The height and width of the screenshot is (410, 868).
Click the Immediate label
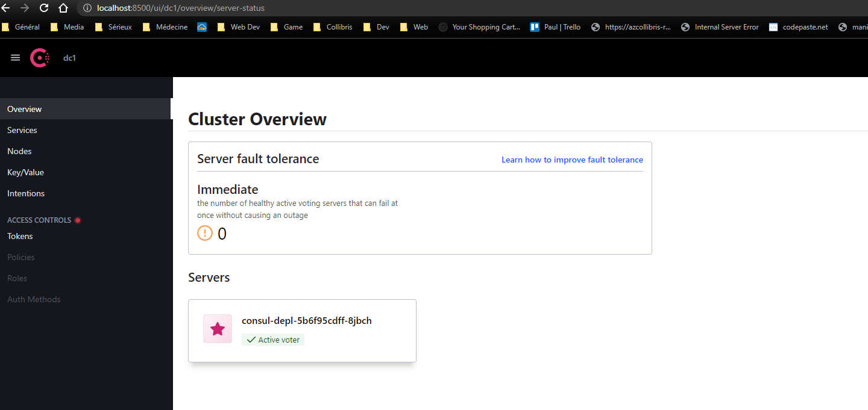pos(228,190)
